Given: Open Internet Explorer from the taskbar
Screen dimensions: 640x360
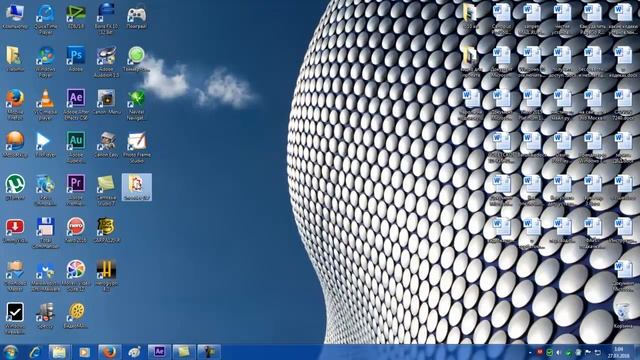Looking at the screenshot, I should [35, 352].
